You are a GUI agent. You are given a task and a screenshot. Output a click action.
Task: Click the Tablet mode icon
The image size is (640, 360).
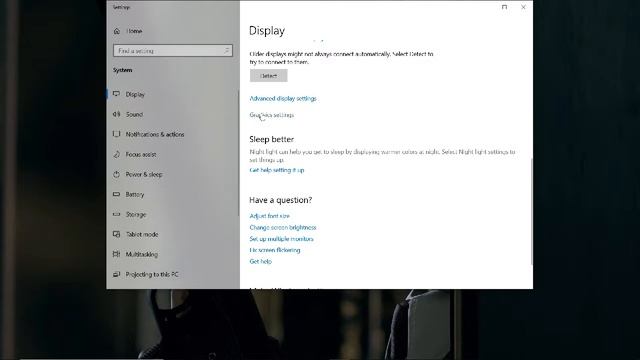(116, 234)
